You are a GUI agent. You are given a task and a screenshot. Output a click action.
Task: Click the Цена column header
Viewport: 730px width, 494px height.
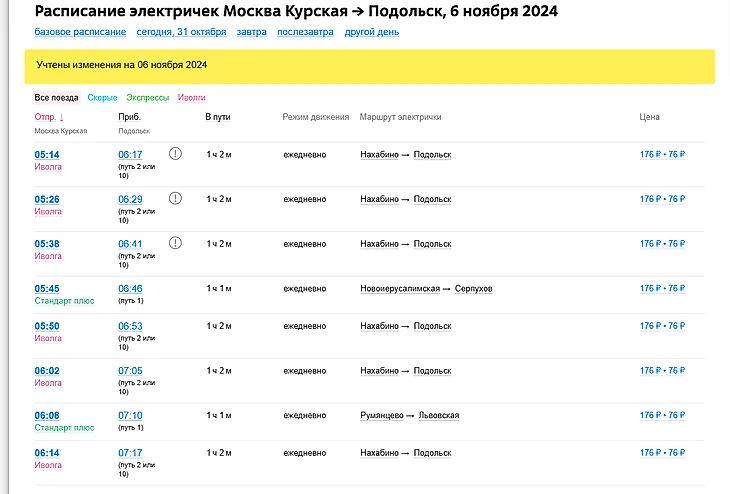coord(649,117)
